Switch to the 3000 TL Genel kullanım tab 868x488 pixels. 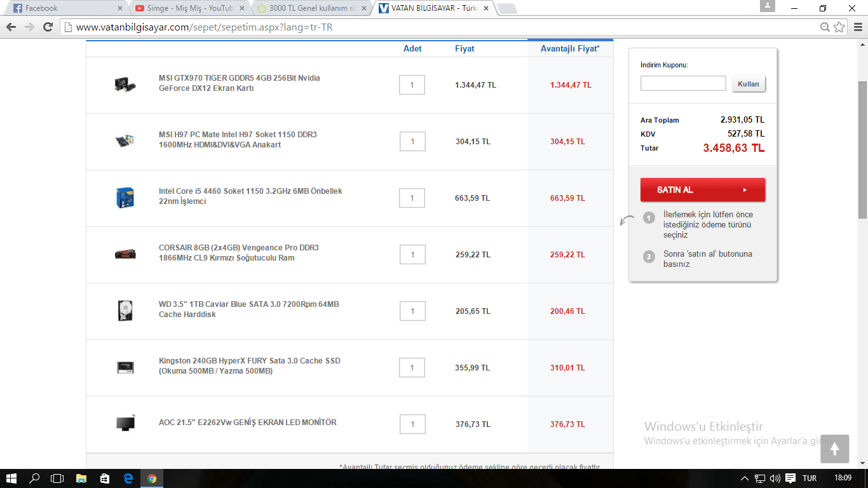pos(311,8)
